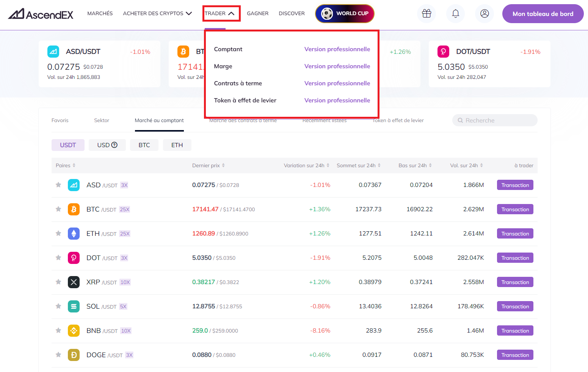Open Version professionnelle for Comptant
Viewport: 588px width, 372px height.
(337, 49)
